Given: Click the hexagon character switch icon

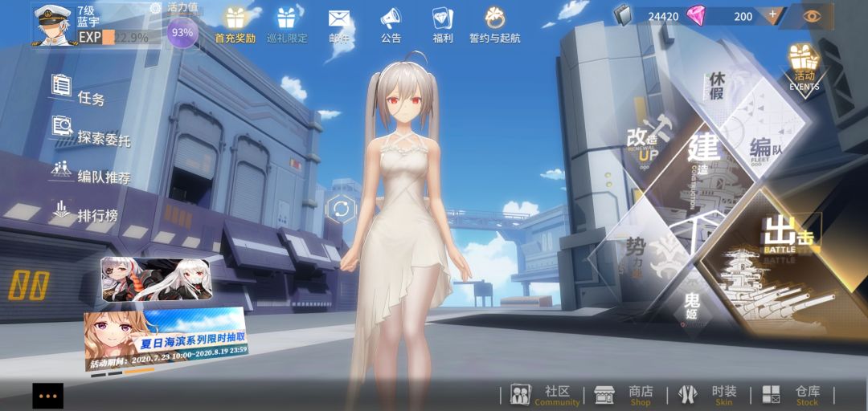Looking at the screenshot, I should tap(341, 210).
